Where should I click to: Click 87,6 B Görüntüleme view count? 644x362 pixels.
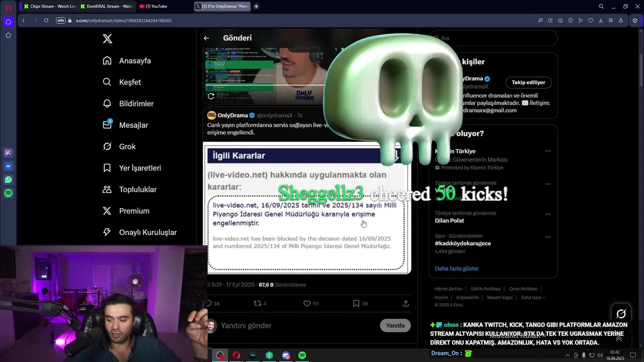click(x=282, y=285)
